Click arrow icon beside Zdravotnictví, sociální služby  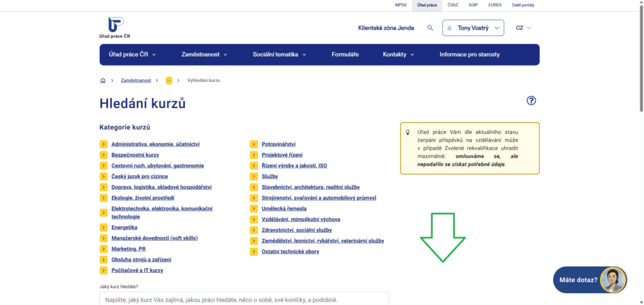coord(254,230)
